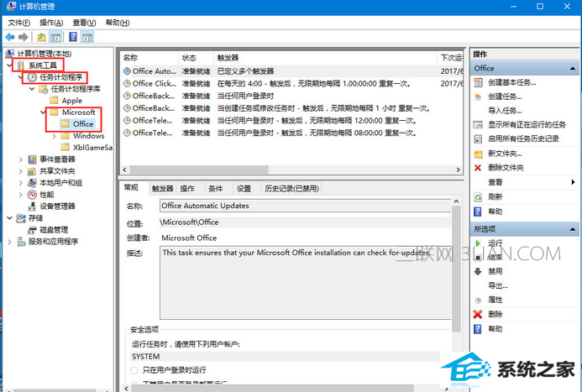Click the 刷新 refresh icon

pyautogui.click(x=478, y=197)
